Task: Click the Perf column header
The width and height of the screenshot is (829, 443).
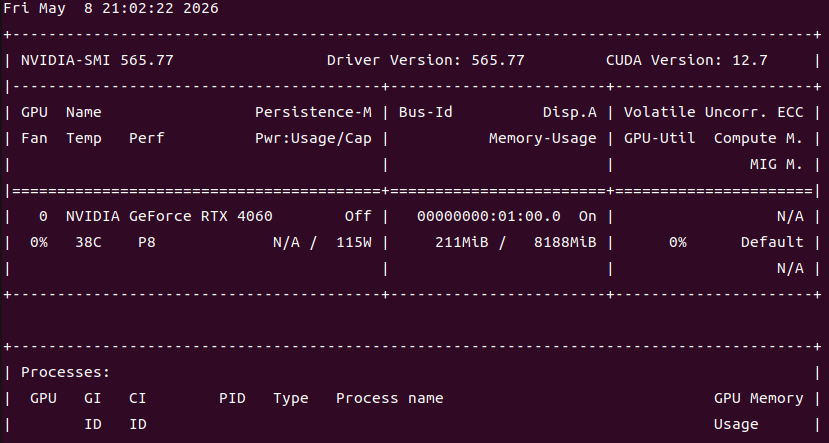Action: [x=146, y=139]
